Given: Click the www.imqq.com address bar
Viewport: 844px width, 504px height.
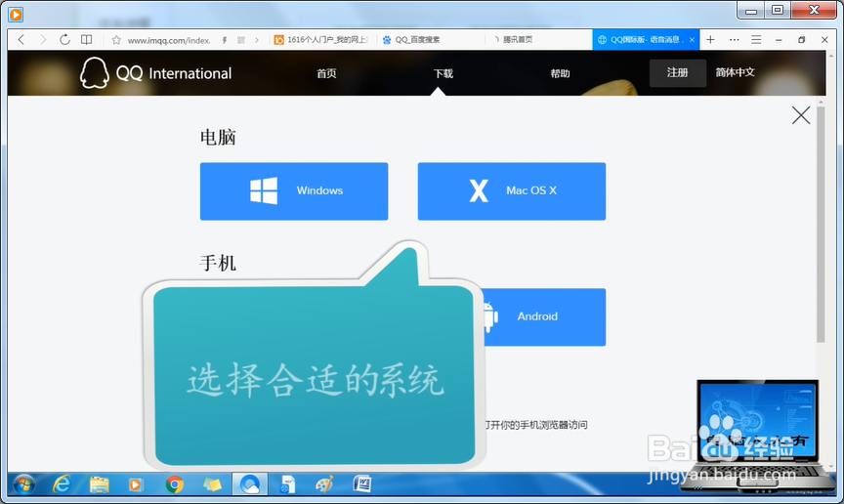Looking at the screenshot, I should [168, 40].
